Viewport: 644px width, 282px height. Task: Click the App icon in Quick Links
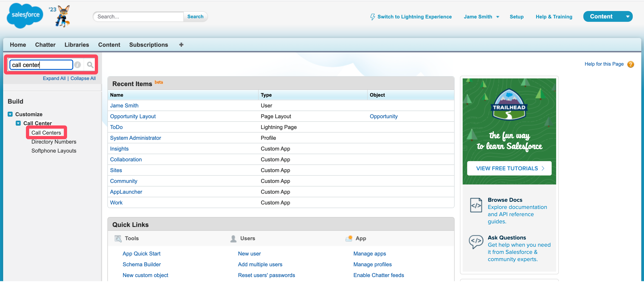(x=349, y=239)
